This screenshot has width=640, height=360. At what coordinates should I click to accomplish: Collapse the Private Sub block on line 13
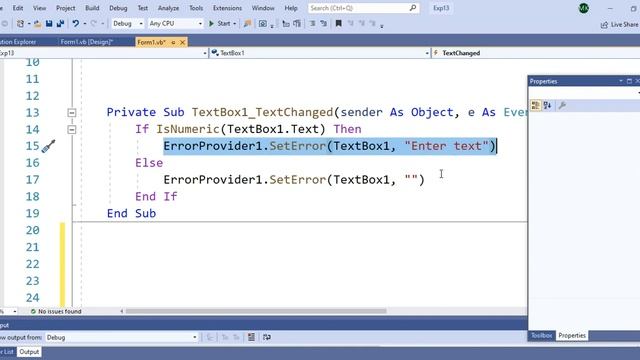point(71,113)
